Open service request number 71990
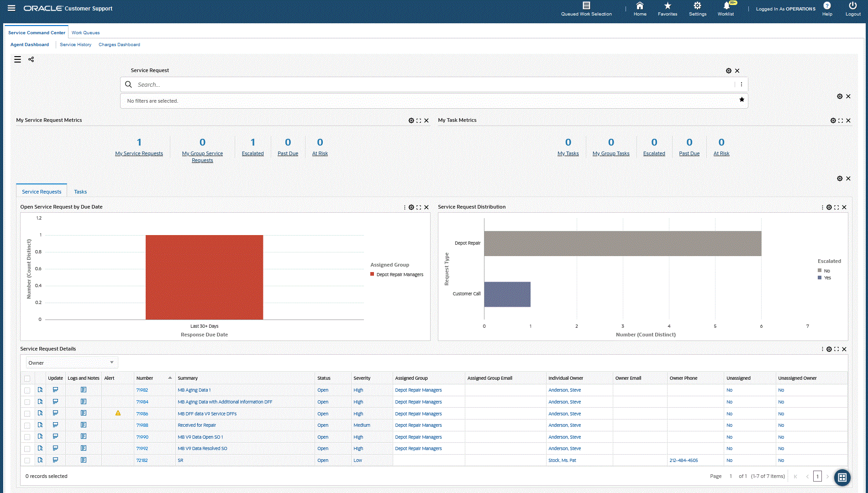This screenshot has height=493, width=868. [x=142, y=437]
